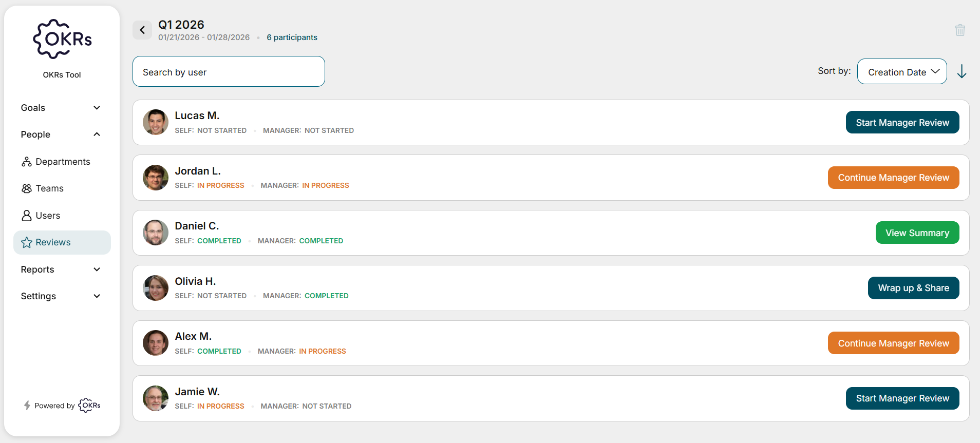This screenshot has width=980, height=443.
Task: Open Lucas M.'s avatar photo
Action: coord(156,122)
